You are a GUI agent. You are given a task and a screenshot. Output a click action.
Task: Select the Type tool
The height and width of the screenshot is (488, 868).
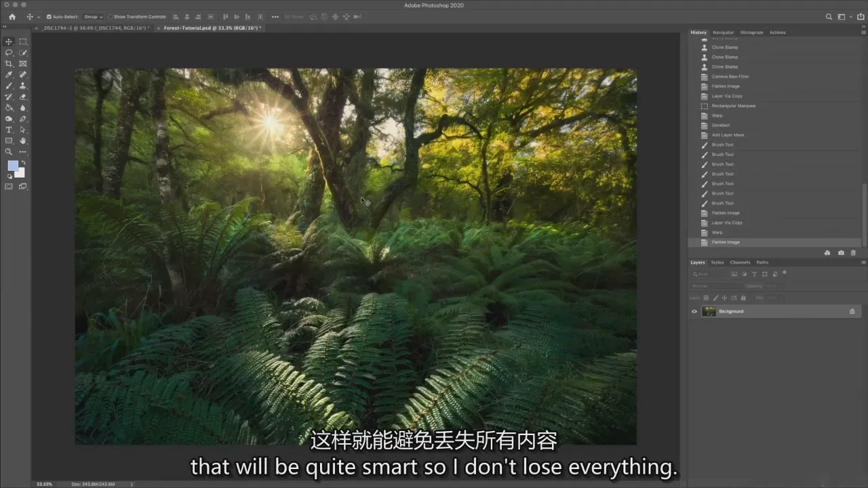click(x=9, y=129)
